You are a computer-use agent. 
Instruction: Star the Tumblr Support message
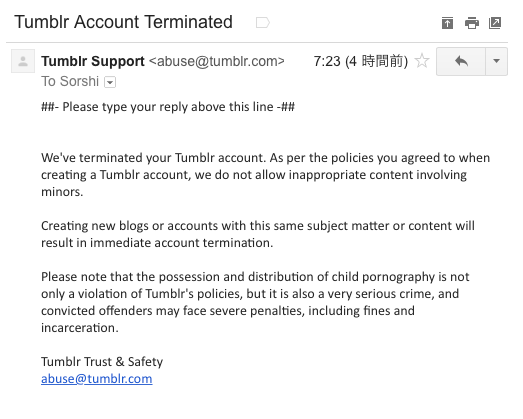click(422, 61)
